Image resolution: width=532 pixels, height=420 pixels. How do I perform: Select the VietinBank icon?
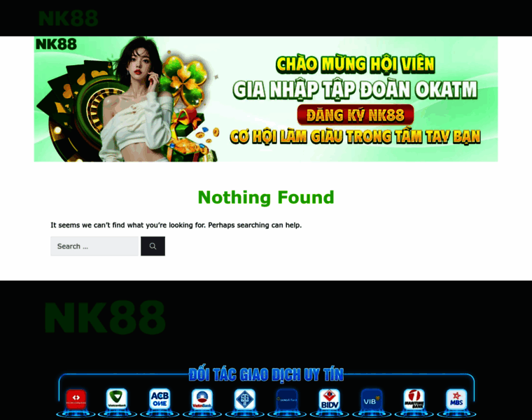tap(202, 399)
